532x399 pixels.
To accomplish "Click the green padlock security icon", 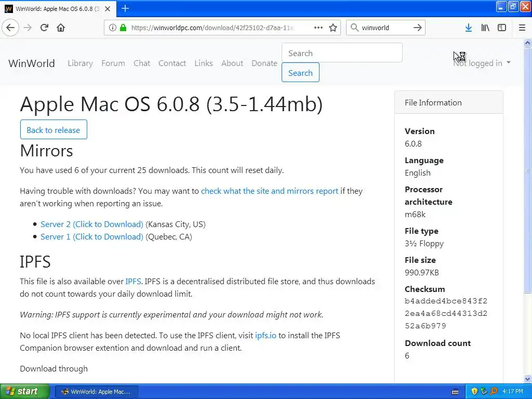I will point(123,28).
